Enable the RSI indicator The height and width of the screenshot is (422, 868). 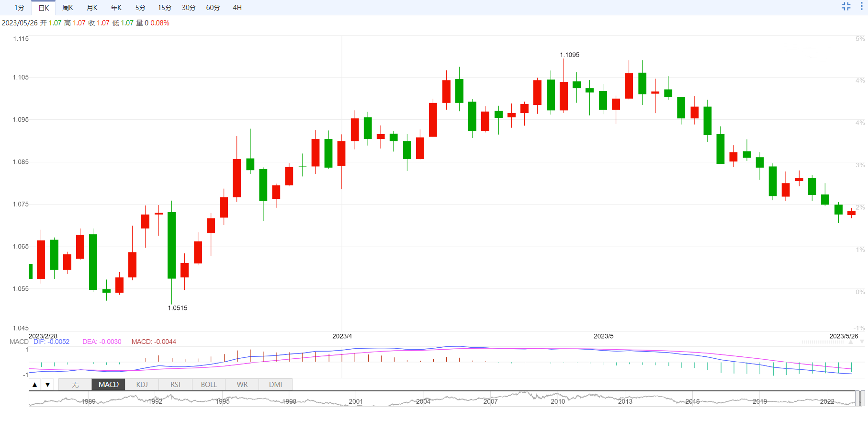tap(175, 385)
